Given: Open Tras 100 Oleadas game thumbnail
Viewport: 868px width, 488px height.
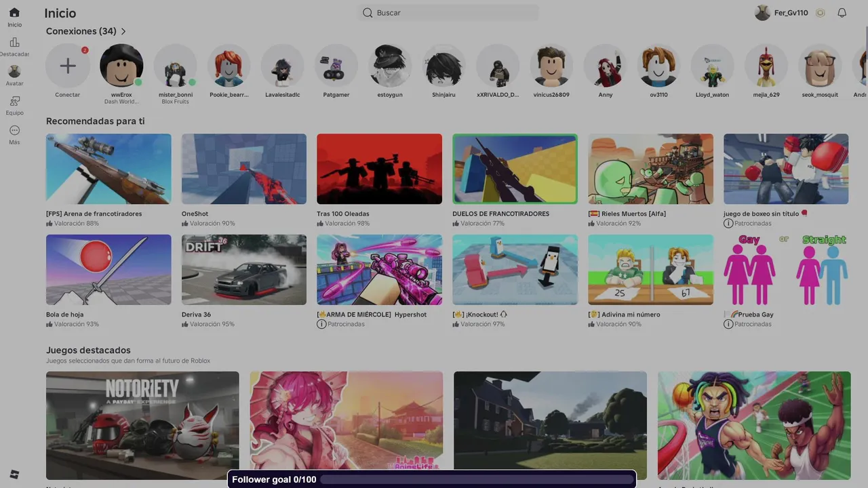Looking at the screenshot, I should (380, 169).
